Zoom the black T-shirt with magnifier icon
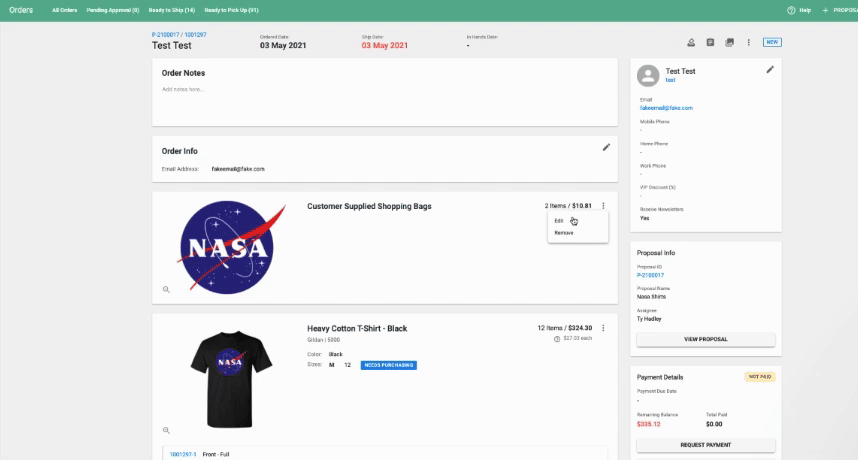858x460 pixels. 167,430
